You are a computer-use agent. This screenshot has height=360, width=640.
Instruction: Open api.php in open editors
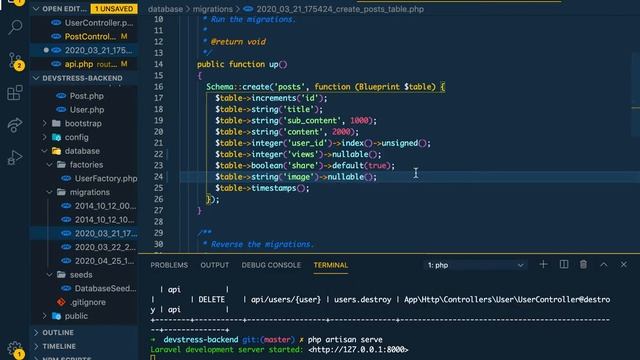pos(79,64)
